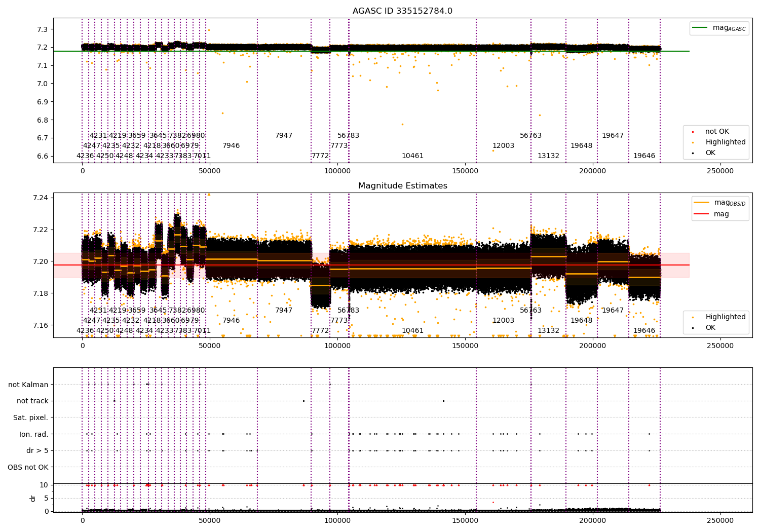Click the 'Ion. rad.' row label

34,434
